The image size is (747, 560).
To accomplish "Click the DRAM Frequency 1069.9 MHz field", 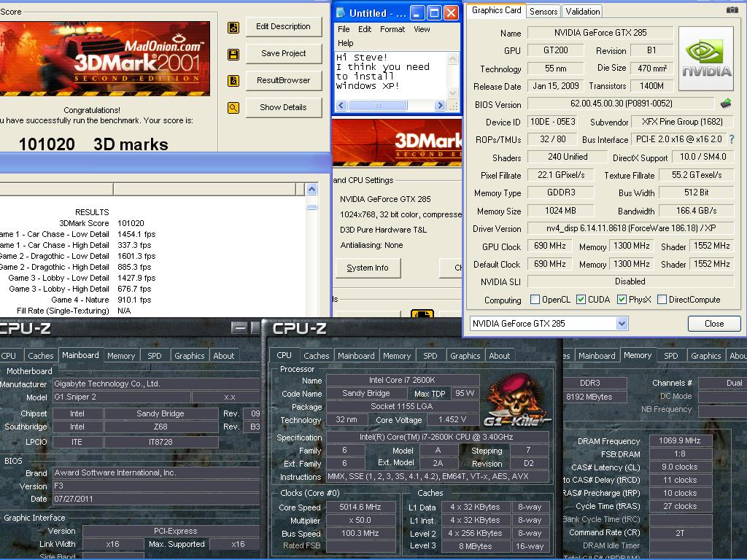I will point(680,441).
